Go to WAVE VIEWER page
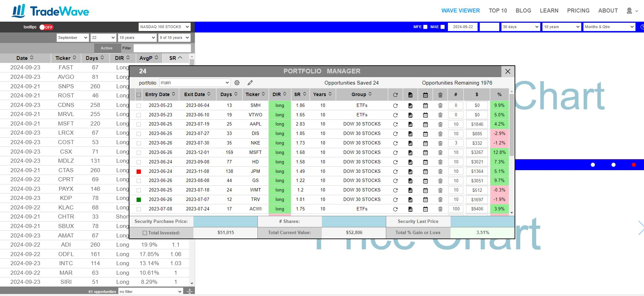 pos(460,11)
